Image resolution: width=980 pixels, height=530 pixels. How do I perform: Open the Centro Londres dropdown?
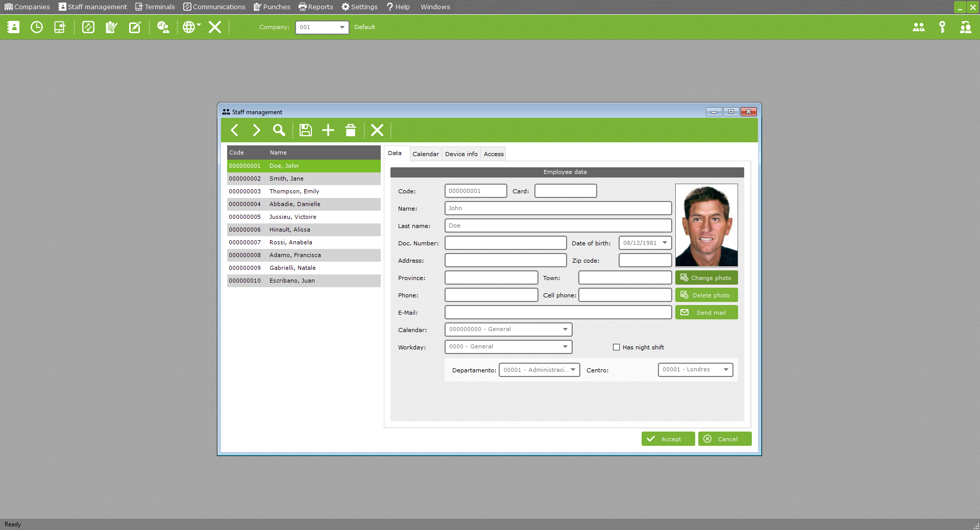tap(725, 370)
